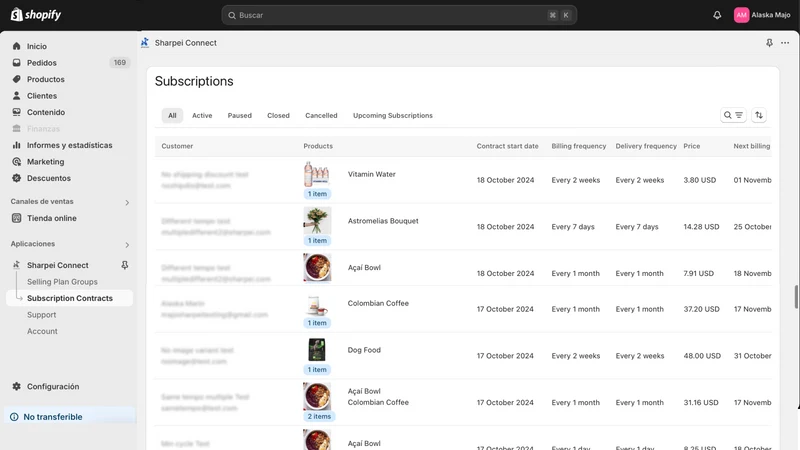Click the page vertical scrollbar
The width and height of the screenshot is (800, 450).
[x=796, y=297]
